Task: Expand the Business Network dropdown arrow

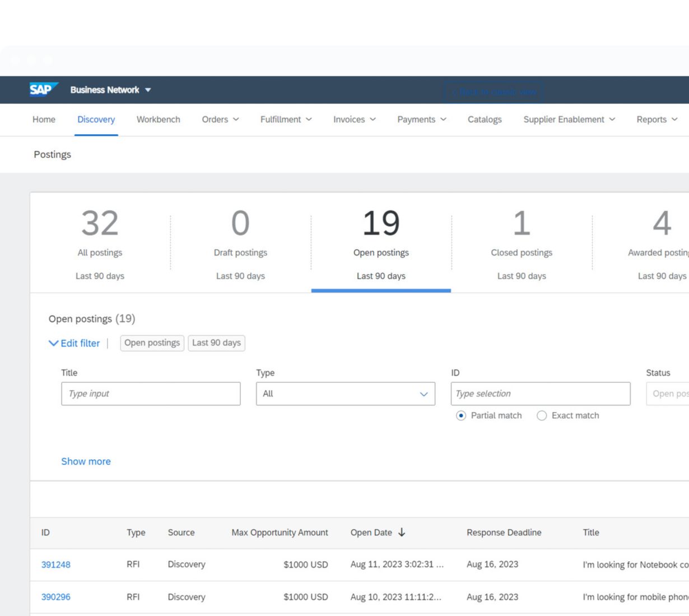Action: pyautogui.click(x=148, y=90)
